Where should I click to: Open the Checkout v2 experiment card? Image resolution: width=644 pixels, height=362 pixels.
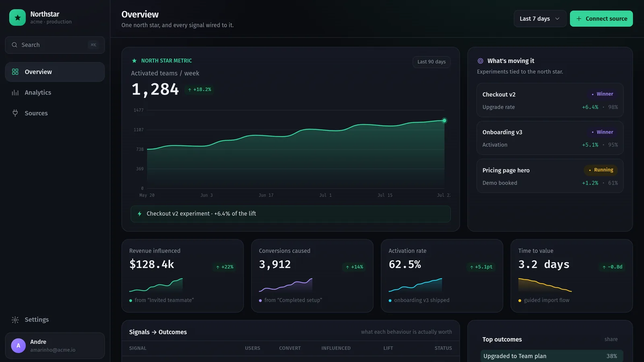coord(550,100)
